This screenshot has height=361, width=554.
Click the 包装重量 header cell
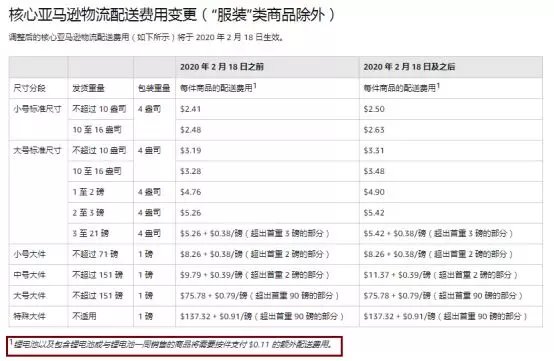(154, 88)
